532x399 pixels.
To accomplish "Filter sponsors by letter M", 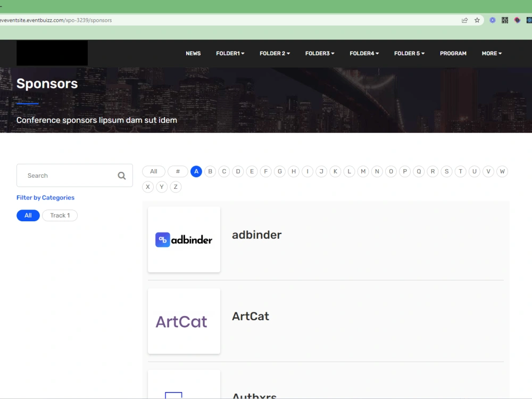I will 363,171.
